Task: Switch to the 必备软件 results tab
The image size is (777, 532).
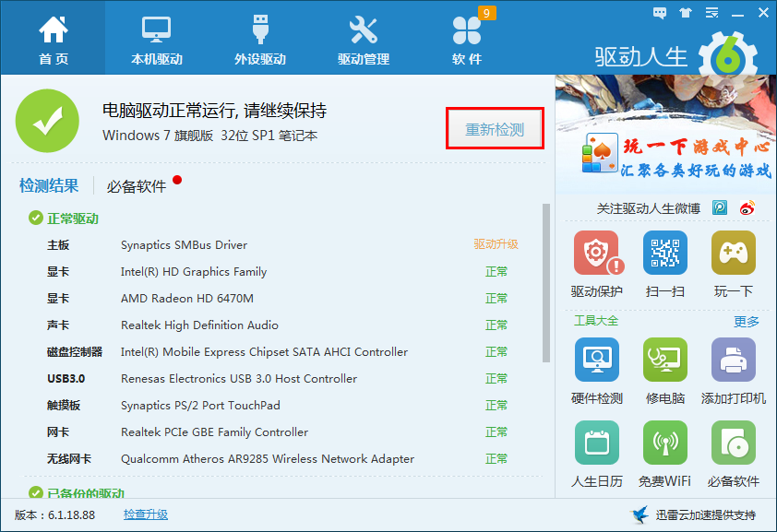Action: (137, 186)
